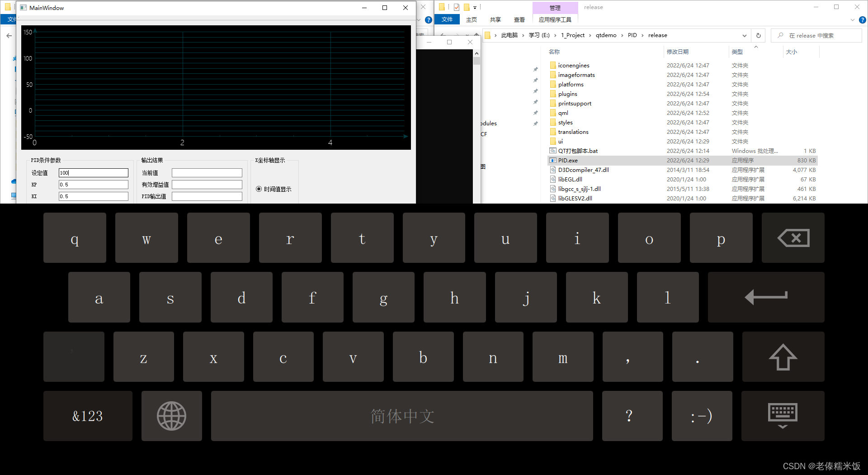Toggle the Shift key on the virtual keyboard
868x475 pixels.
tap(783, 356)
